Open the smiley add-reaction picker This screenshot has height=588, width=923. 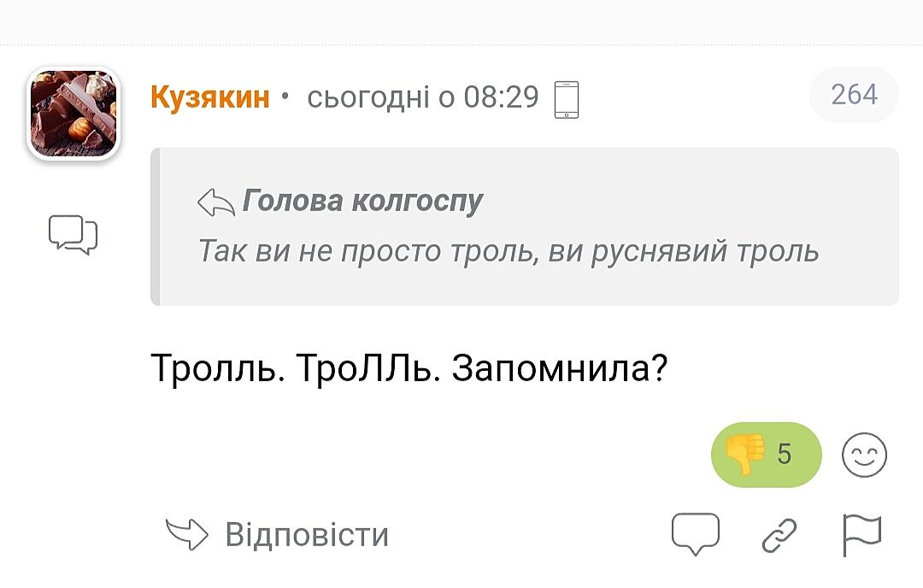[x=864, y=455]
